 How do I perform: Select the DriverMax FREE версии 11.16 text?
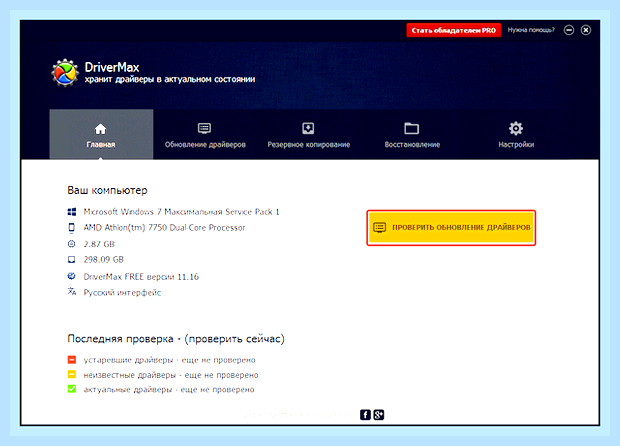141,277
